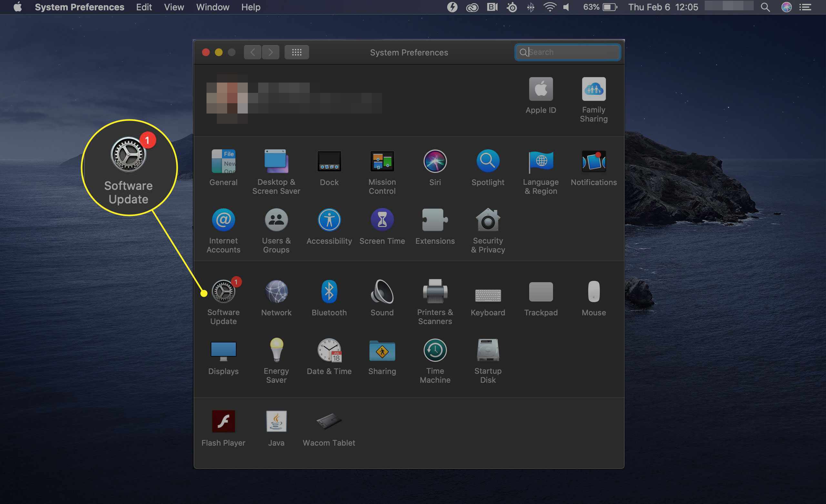Open Security & Privacy preferences
This screenshot has height=504, width=826.
(x=488, y=220)
